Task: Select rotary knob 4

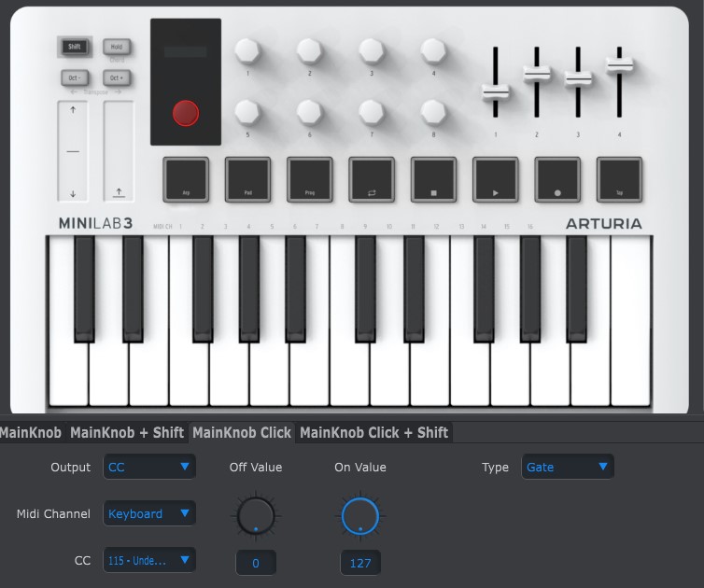Action: point(433,50)
